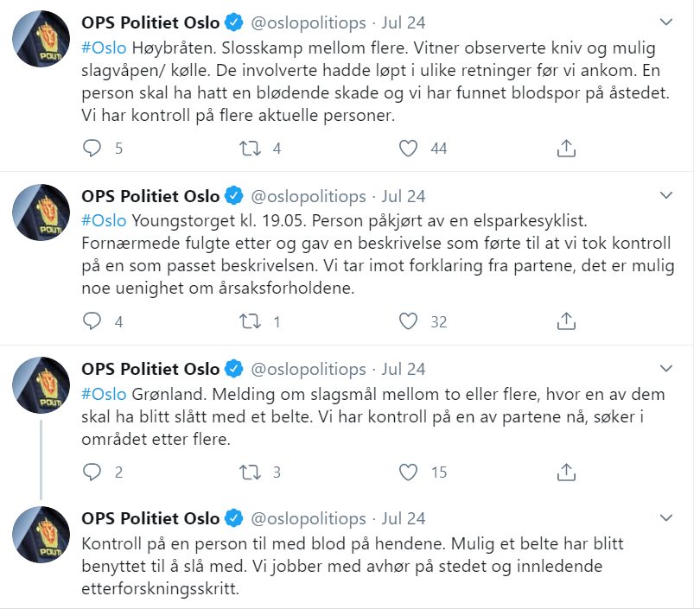Retweet the Youngstorget tweet

250,321
